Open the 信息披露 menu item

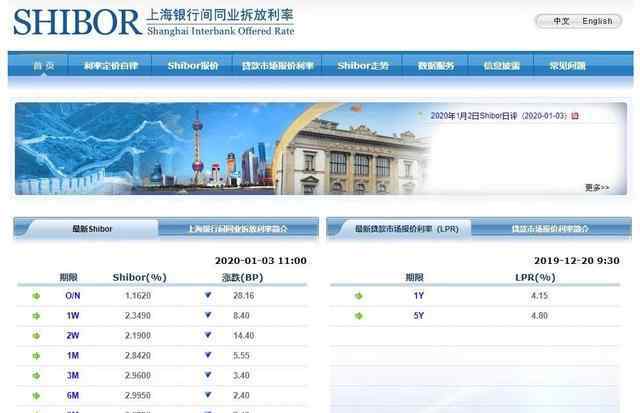pyautogui.click(x=502, y=66)
